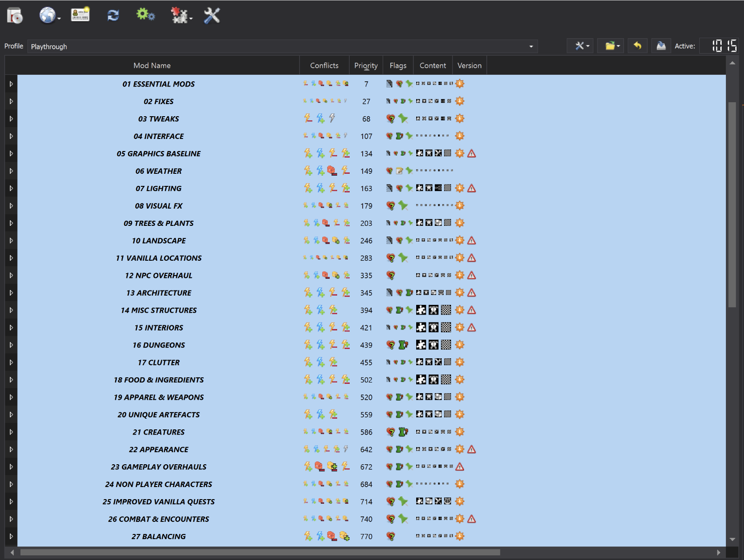
Task: Click the vertical scrollbar up arrow
Action: tap(732, 63)
